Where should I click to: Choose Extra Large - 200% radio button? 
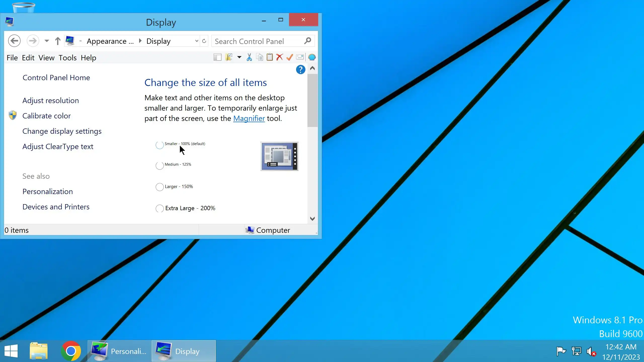(159, 208)
